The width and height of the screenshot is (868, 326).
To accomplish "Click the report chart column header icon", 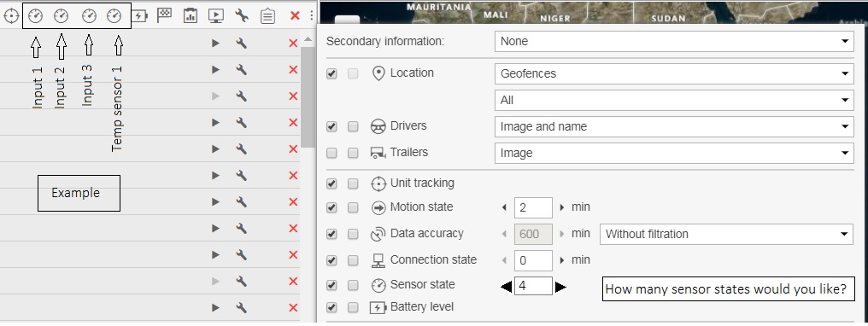I will pos(190,16).
